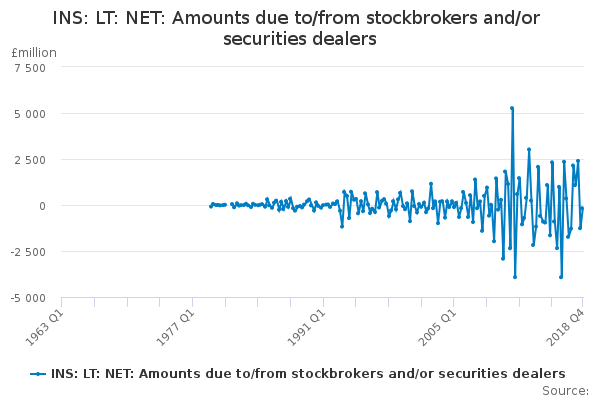Click the -2 500 y-axis label
600x400 pixels.
click(x=26, y=252)
